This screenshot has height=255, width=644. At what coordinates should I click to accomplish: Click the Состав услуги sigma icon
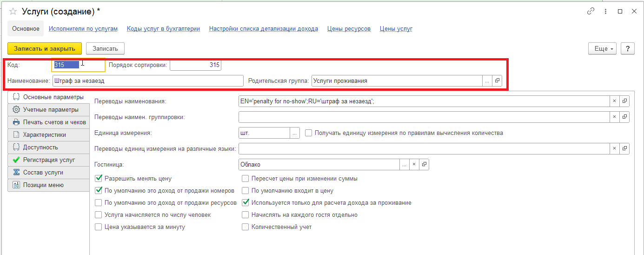click(16, 173)
